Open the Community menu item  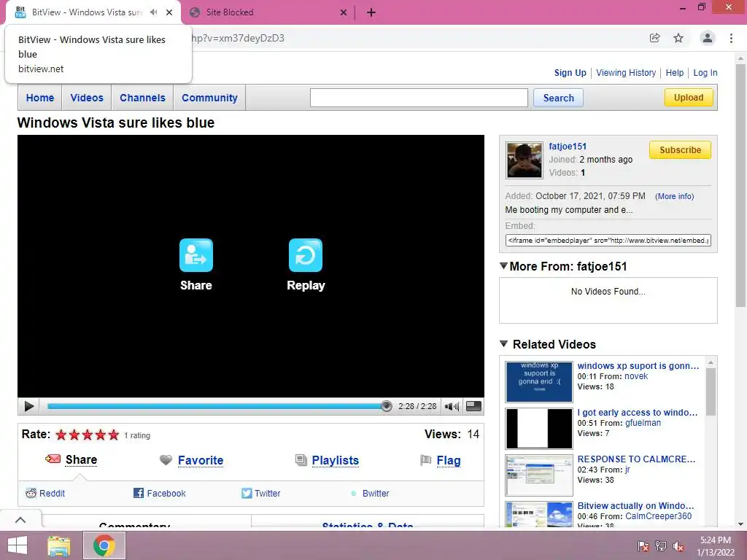coord(209,98)
